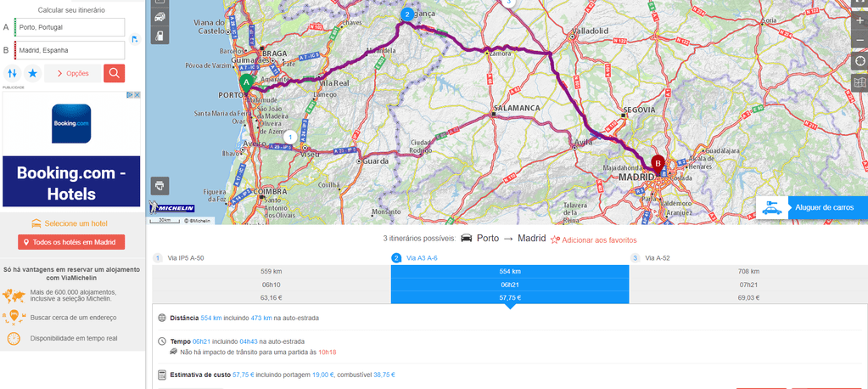Open the Selecione um hotel link
This screenshot has width=868, height=389.
coord(76,224)
